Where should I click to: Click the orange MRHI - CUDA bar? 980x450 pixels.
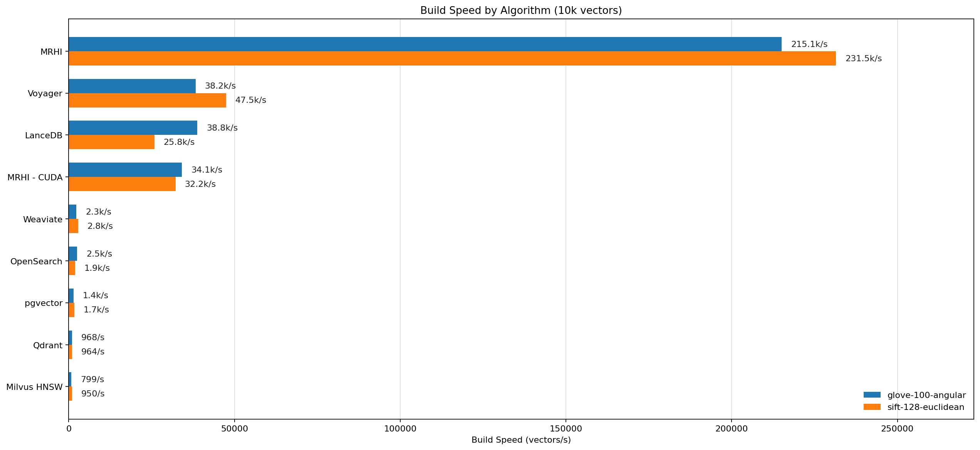122,184
